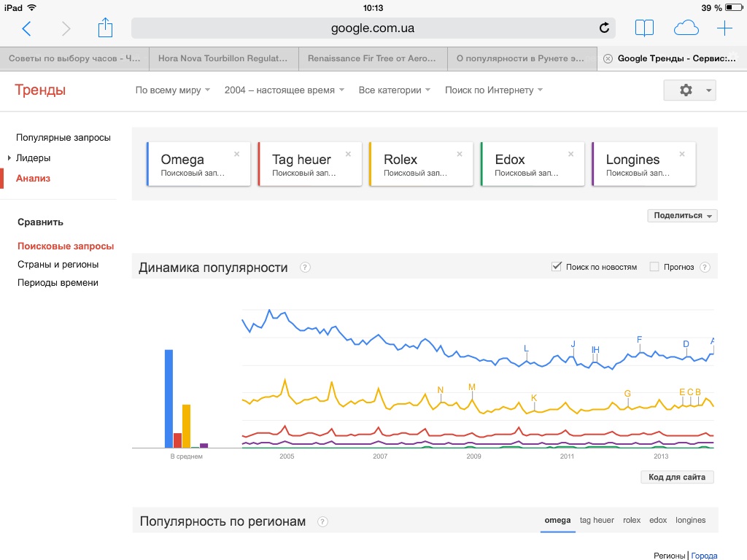Switch to the rolex region tab

632,520
